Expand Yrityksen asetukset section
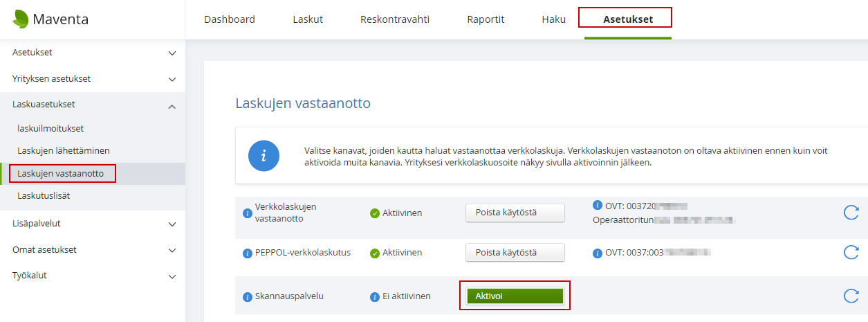Image resolution: width=868 pixels, height=322 pixels. coord(172,79)
